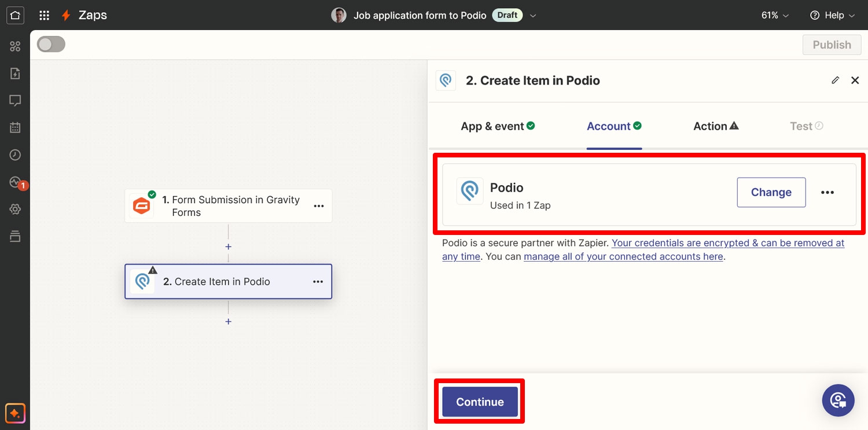
Task: Click the user avatar in title bar
Action: pyautogui.click(x=339, y=15)
